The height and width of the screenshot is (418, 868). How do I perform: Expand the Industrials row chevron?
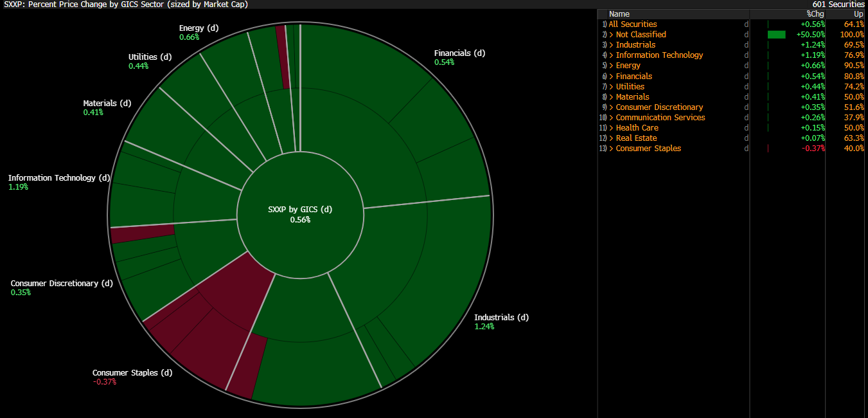pos(611,45)
